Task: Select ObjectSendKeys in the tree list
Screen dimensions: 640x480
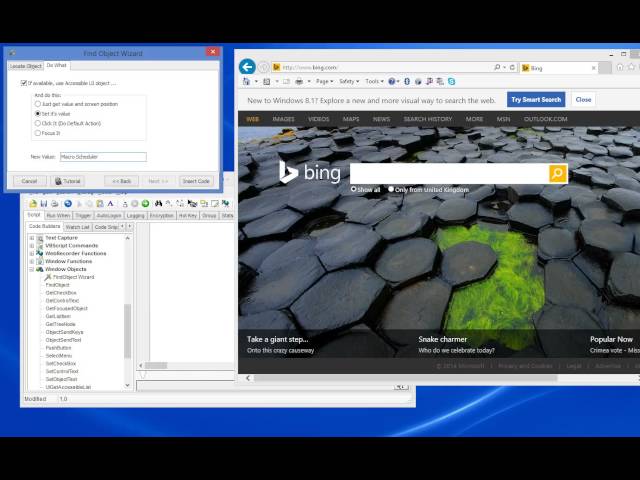Action: click(x=64, y=332)
